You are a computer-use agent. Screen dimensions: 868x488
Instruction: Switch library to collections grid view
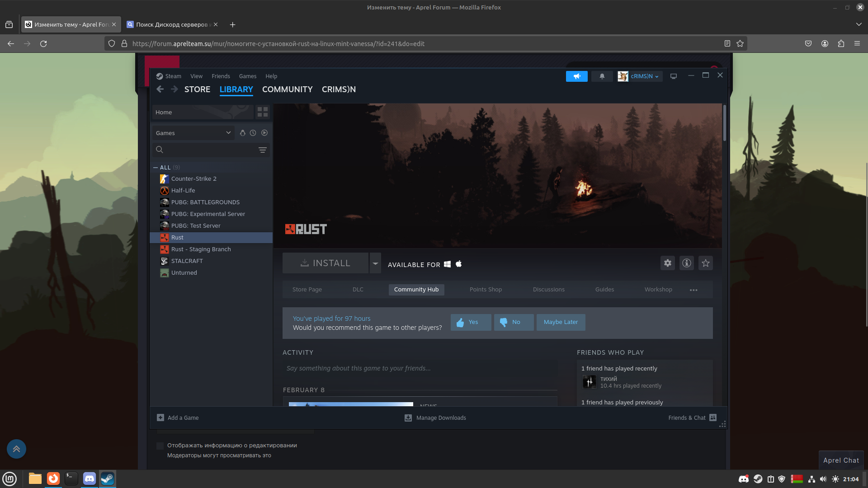[x=263, y=112]
